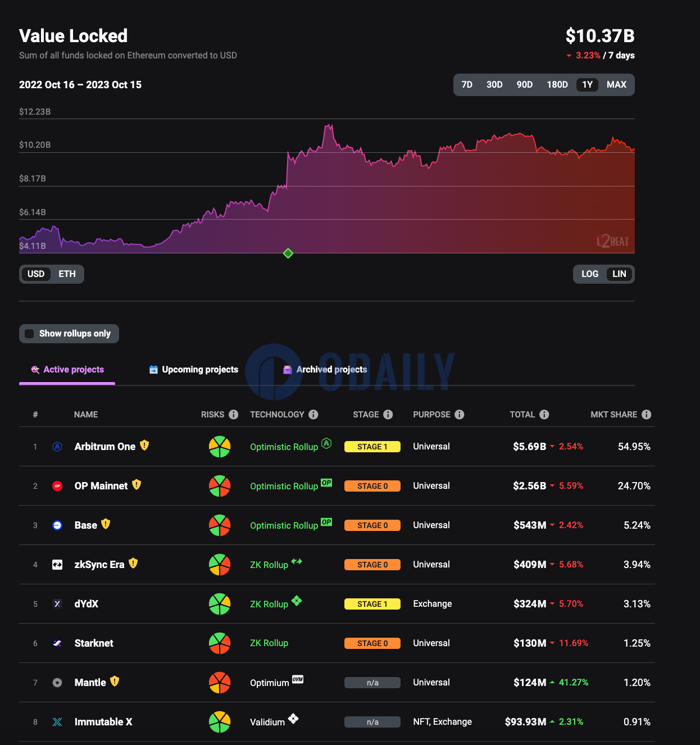Click the StarkEx icon beside dYdX ZK Rollup
The height and width of the screenshot is (745, 700).
coord(297,601)
